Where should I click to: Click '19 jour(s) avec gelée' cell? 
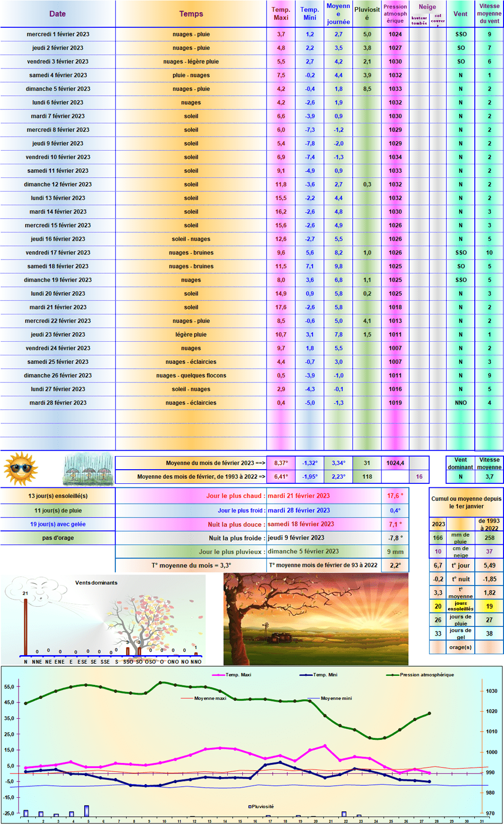coord(58,524)
